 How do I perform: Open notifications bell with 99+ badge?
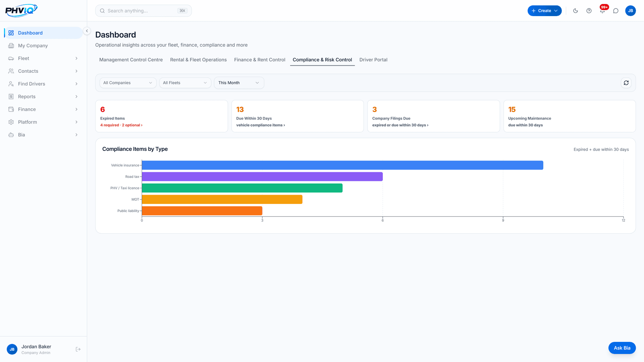[x=603, y=10]
